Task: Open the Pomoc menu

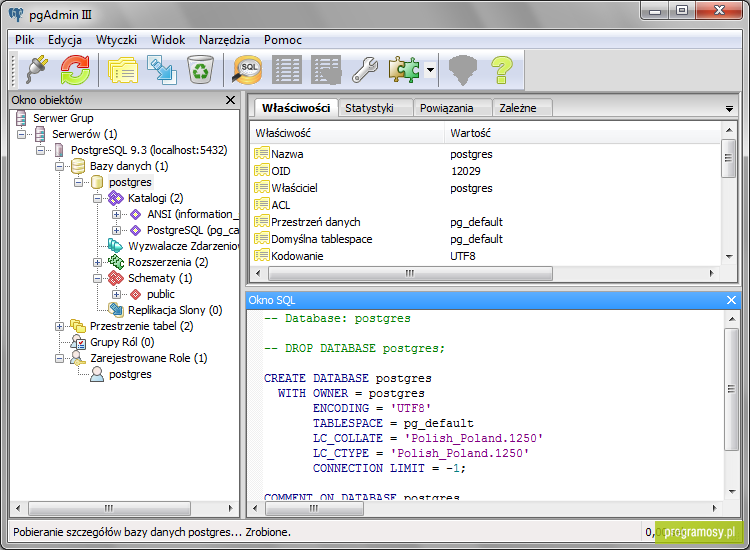Action: click(x=283, y=40)
